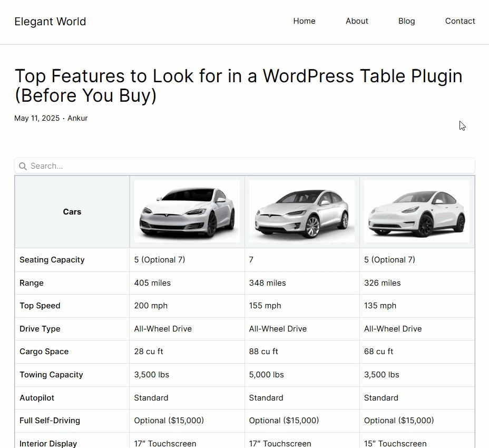Click the 405 miles cell

coord(187,283)
